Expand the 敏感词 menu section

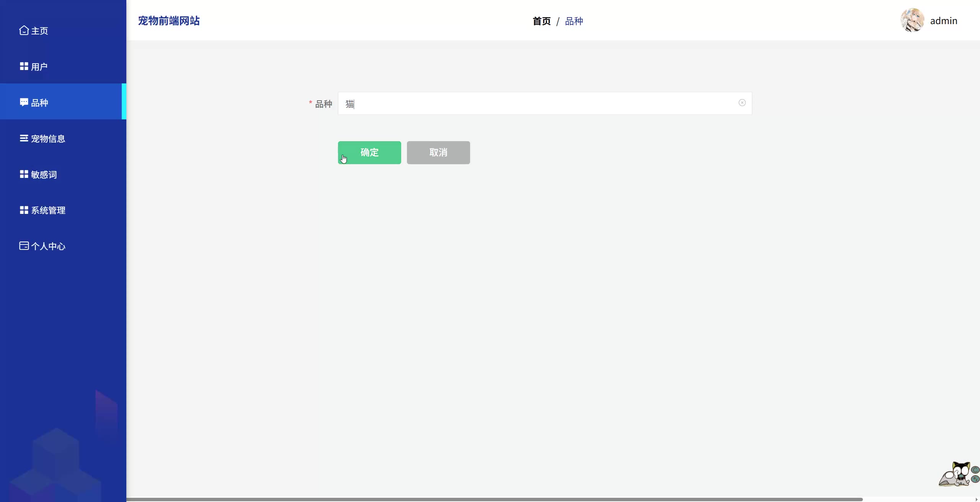[x=44, y=174]
